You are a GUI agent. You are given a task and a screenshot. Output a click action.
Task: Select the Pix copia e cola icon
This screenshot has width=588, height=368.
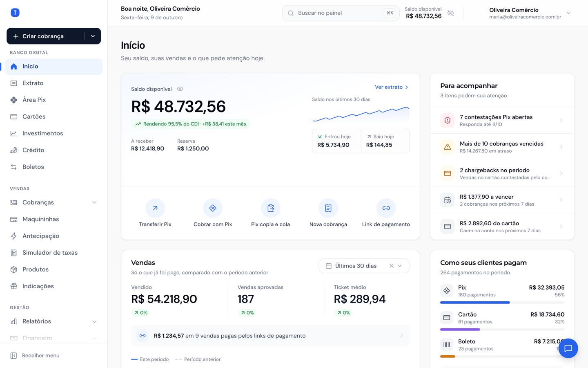click(271, 208)
